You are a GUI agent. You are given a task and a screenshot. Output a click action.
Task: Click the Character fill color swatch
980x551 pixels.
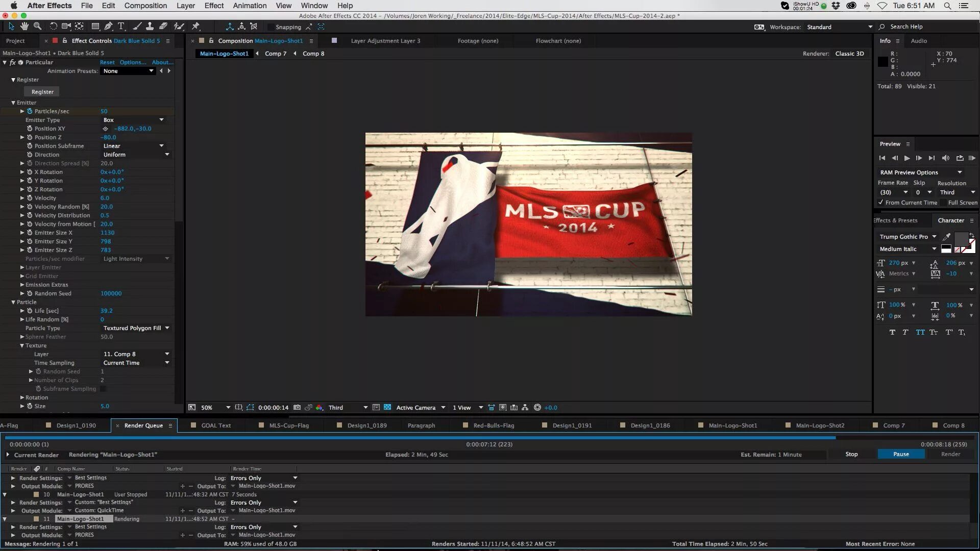pos(961,239)
